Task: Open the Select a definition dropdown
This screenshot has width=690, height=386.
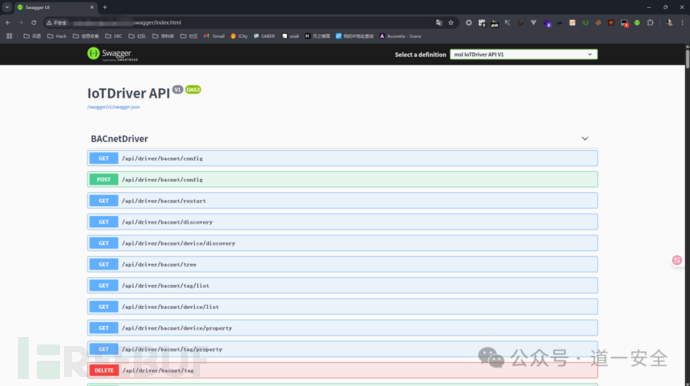Action: pyautogui.click(x=524, y=55)
